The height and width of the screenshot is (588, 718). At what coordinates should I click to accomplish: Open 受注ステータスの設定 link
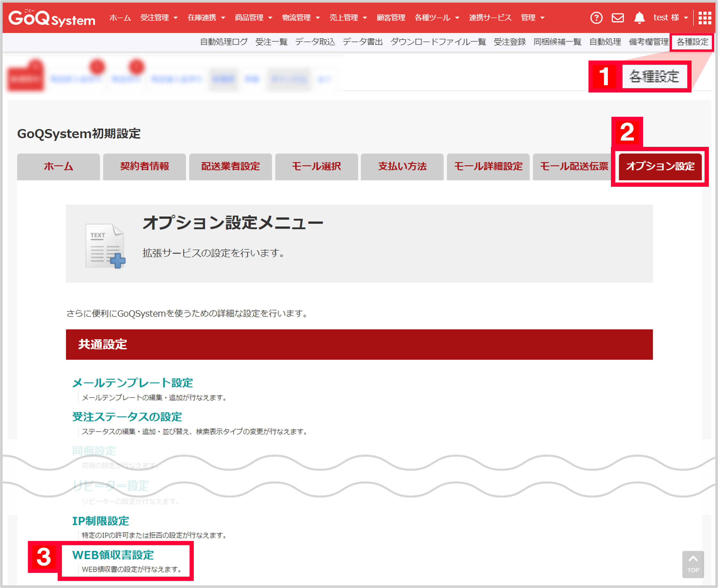[127, 417]
